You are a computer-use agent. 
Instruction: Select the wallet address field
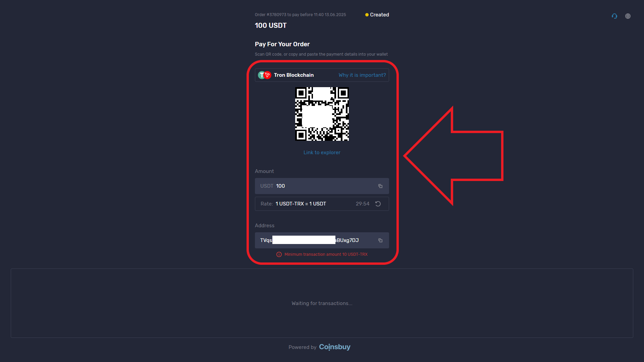pos(322,240)
